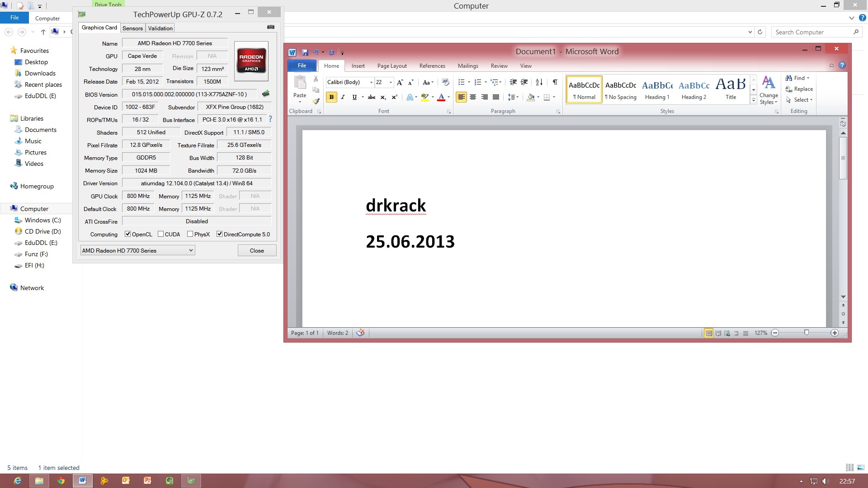Screen dimensions: 868x488
Task: Open Word Help icon
Action: point(842,66)
